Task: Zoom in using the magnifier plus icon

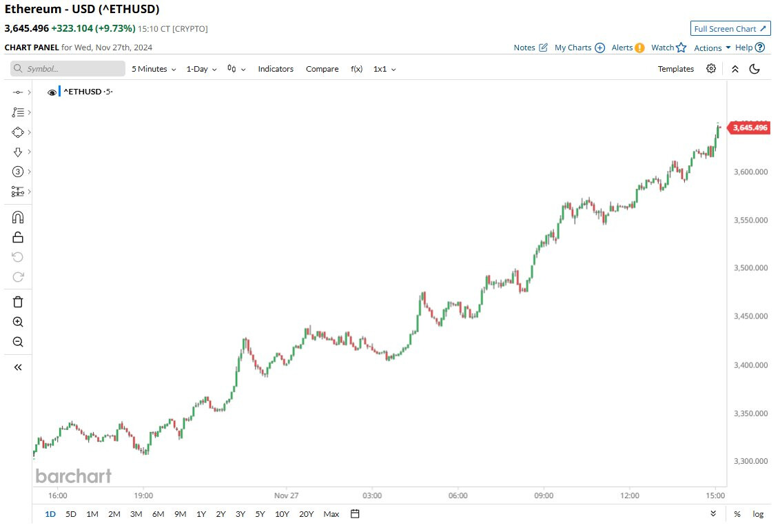Action: point(18,322)
